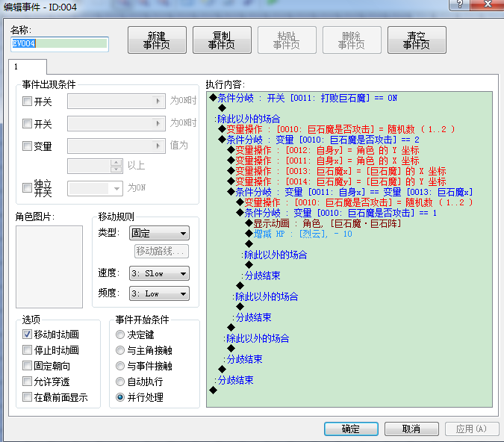Image resolution: width=504 pixels, height=442 pixels.
Task: Click the 名称 field containing EV004
Action: (60, 44)
